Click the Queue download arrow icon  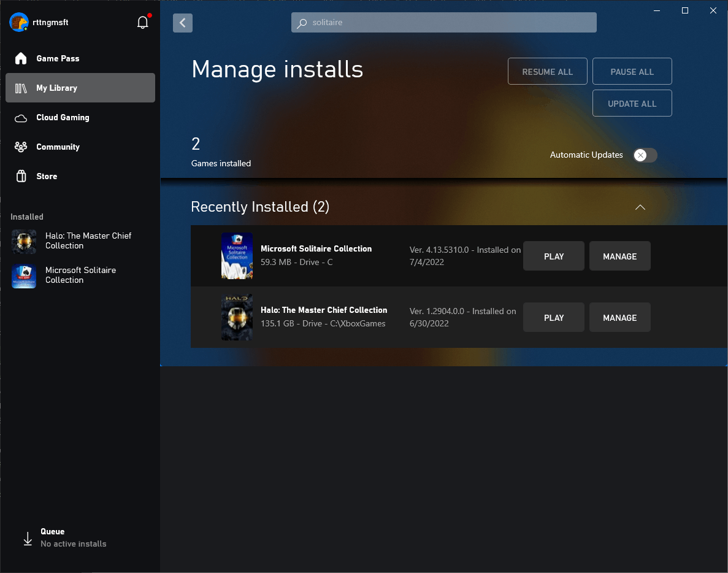click(x=28, y=538)
